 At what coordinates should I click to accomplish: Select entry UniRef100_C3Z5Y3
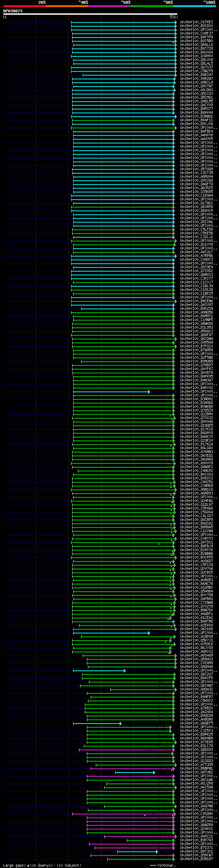[x=196, y=731]
